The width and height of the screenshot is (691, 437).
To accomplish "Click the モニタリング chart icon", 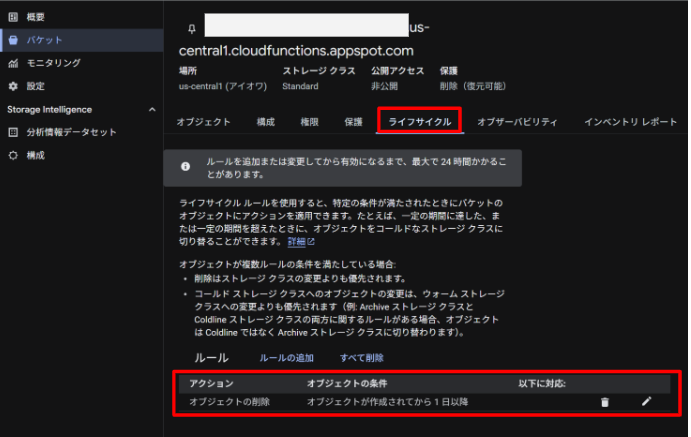I will (x=13, y=63).
